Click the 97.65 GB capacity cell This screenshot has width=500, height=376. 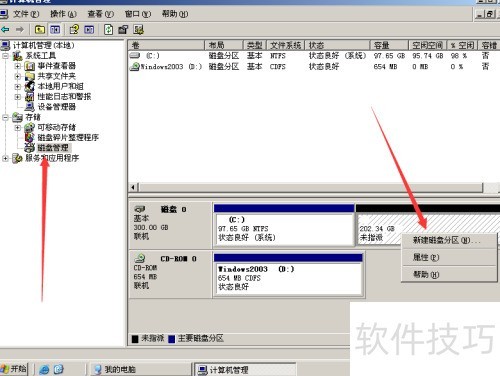click(389, 56)
